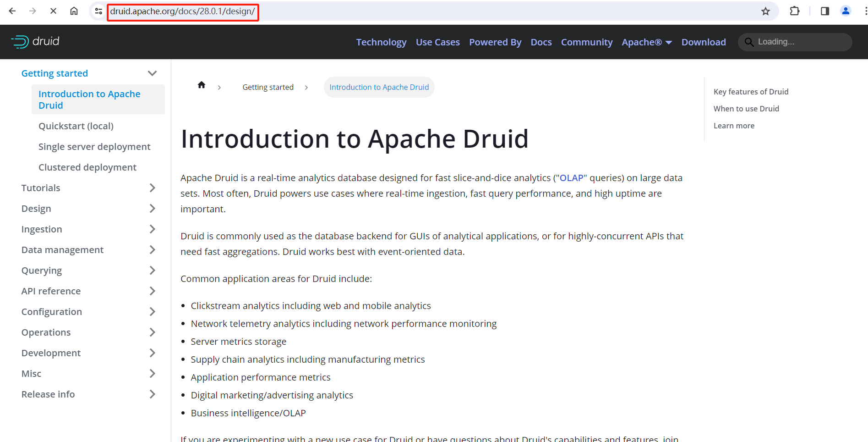Open Development sidebar category
The width and height of the screenshot is (868, 442).
51,353
